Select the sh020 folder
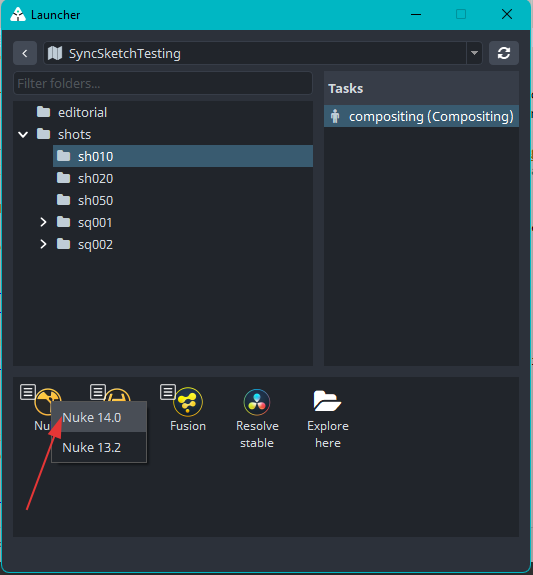 click(x=183, y=178)
